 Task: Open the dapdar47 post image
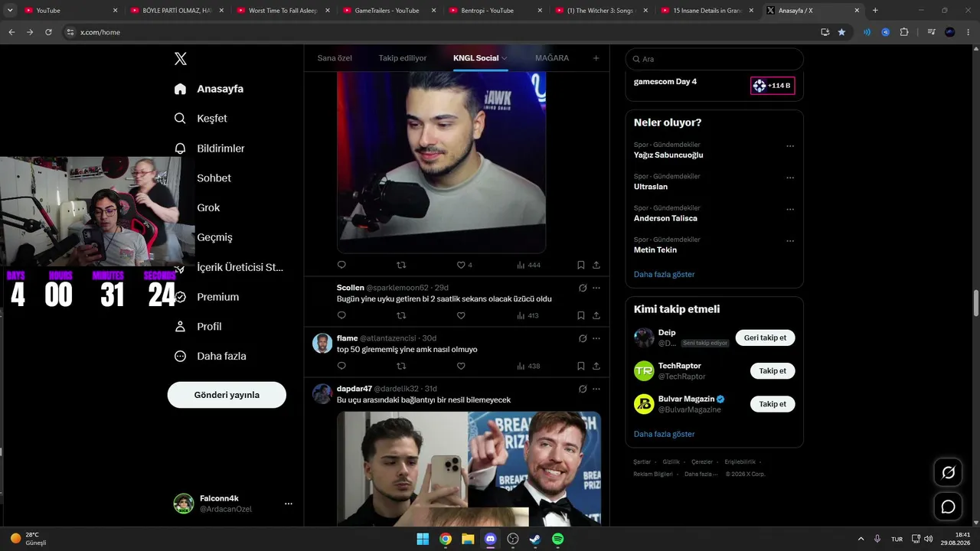[x=469, y=468]
